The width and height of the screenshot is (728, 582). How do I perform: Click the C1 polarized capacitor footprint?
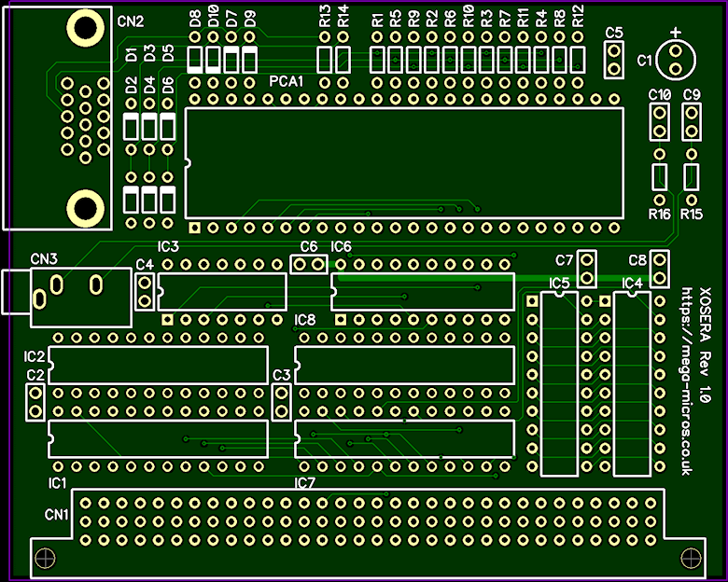pos(674,61)
